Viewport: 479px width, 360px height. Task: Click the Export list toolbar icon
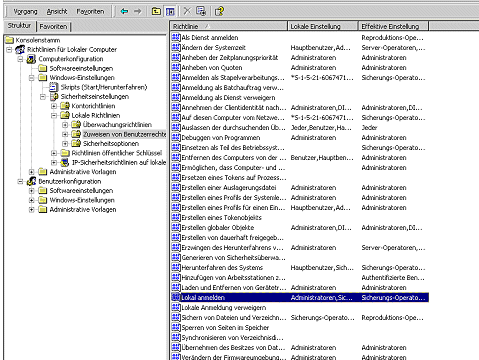coord(201,11)
